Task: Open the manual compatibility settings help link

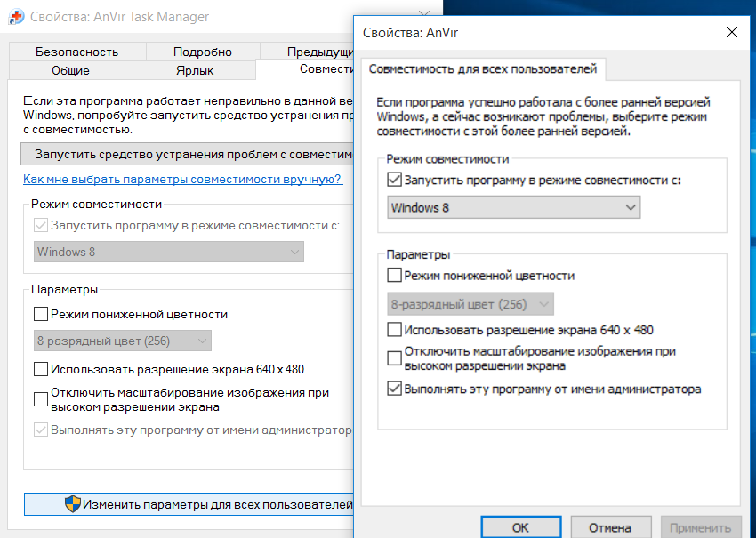Action: point(182,179)
